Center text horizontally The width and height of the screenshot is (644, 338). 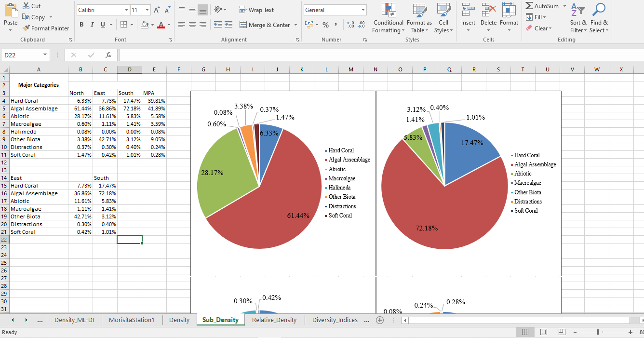(x=192, y=25)
